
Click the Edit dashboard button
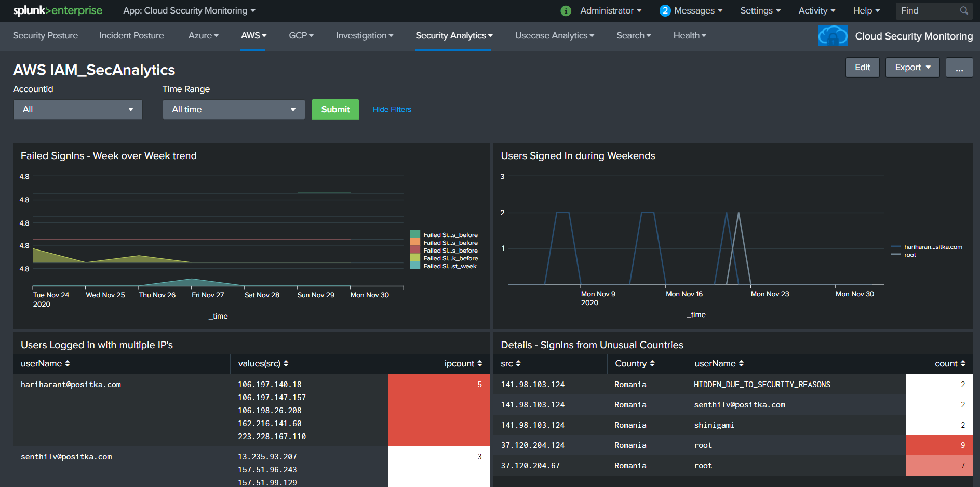[862, 67]
